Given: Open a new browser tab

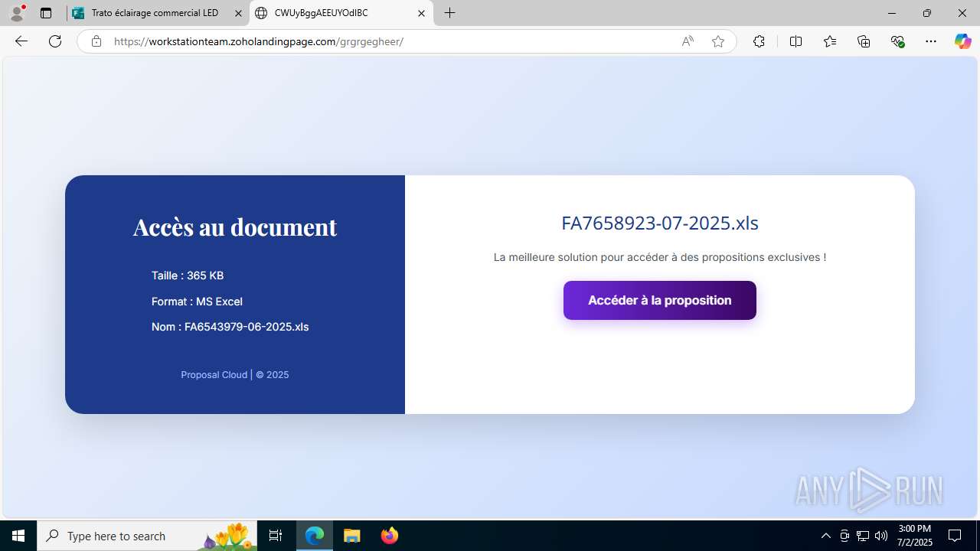Looking at the screenshot, I should click(x=450, y=13).
